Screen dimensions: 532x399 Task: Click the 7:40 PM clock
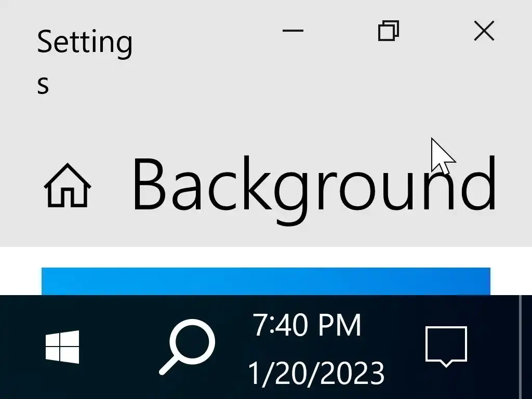(x=307, y=325)
